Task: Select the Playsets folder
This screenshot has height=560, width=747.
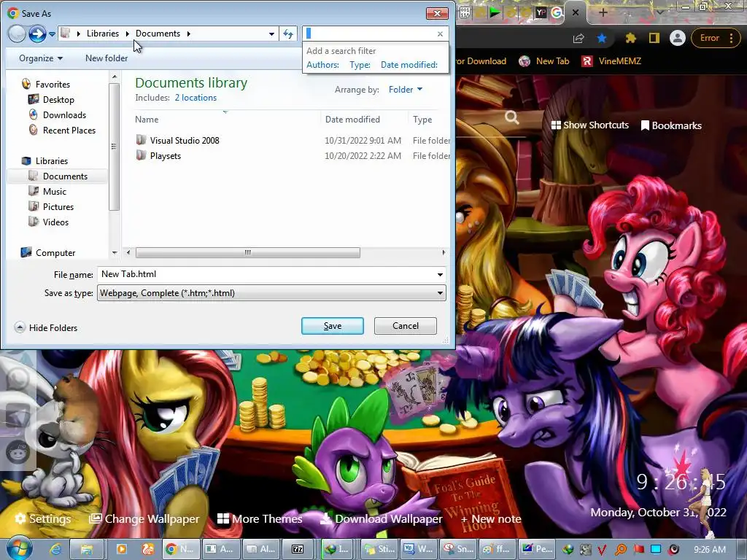Action: (x=166, y=156)
